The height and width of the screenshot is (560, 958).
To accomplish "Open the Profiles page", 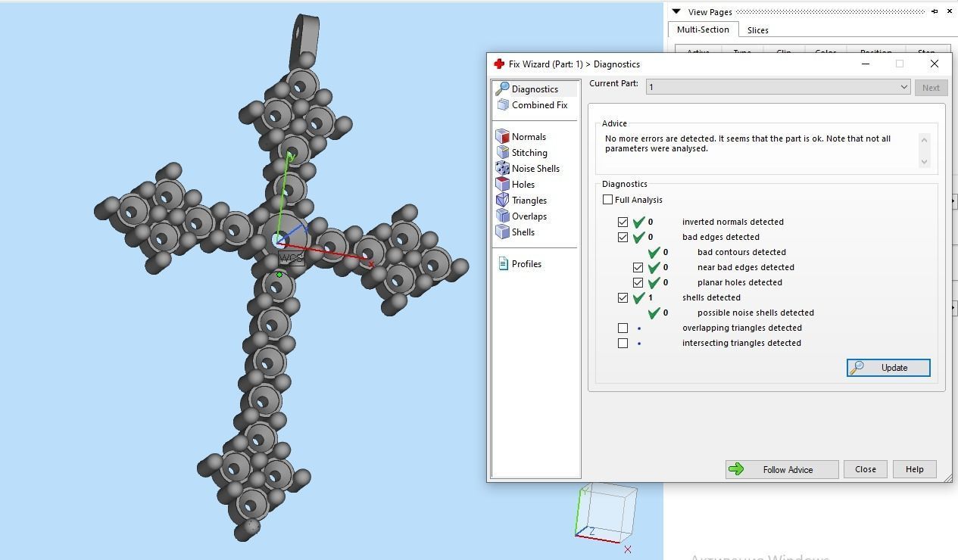I will tap(520, 264).
